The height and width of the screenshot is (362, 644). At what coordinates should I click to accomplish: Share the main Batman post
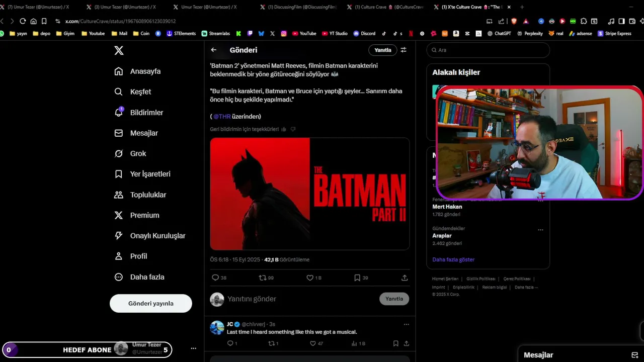(x=405, y=278)
